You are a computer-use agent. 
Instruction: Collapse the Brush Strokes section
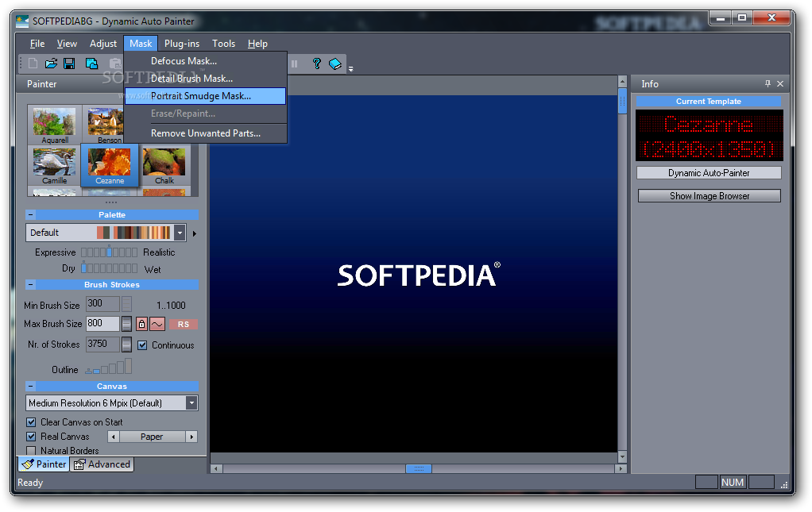[30, 284]
